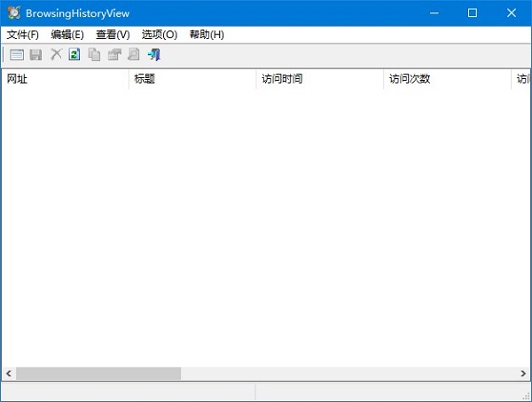Close the BrowsingHistoryView window
532x402 pixels.
(x=512, y=13)
